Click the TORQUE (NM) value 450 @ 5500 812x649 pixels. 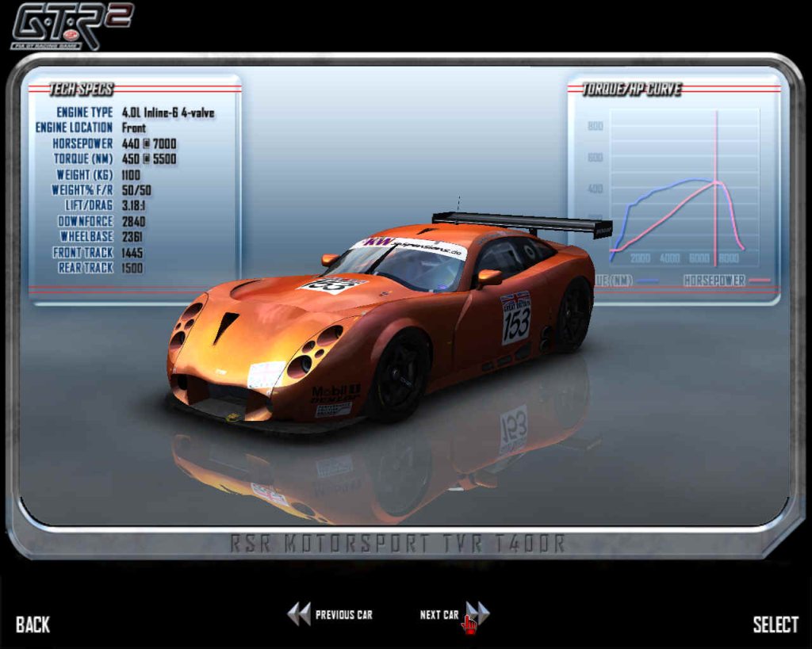point(148,159)
